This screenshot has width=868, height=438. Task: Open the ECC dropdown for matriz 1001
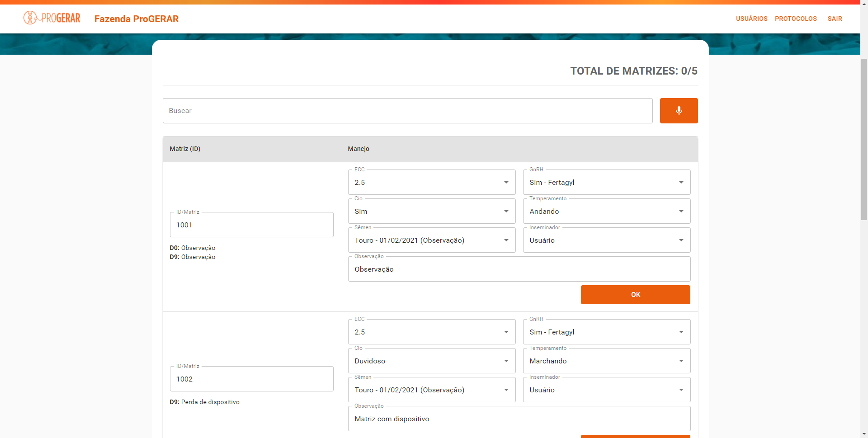(x=431, y=183)
